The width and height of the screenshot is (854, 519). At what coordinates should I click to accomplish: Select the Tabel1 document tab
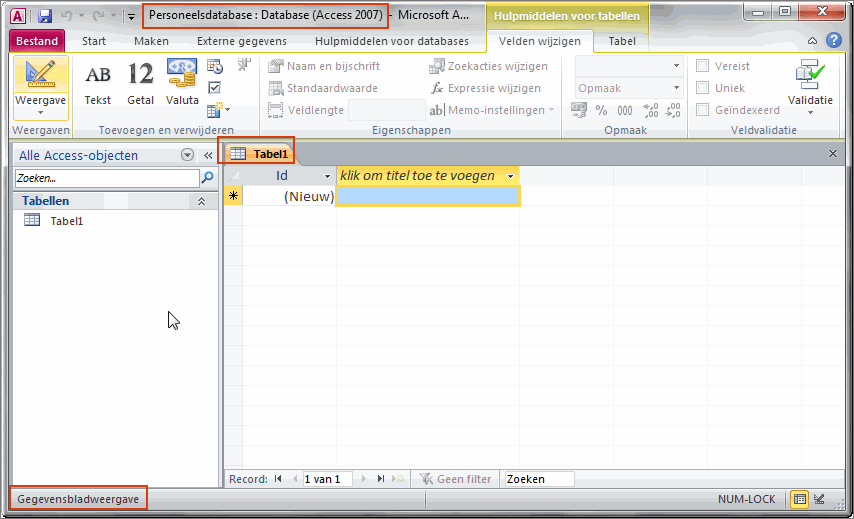pos(259,154)
